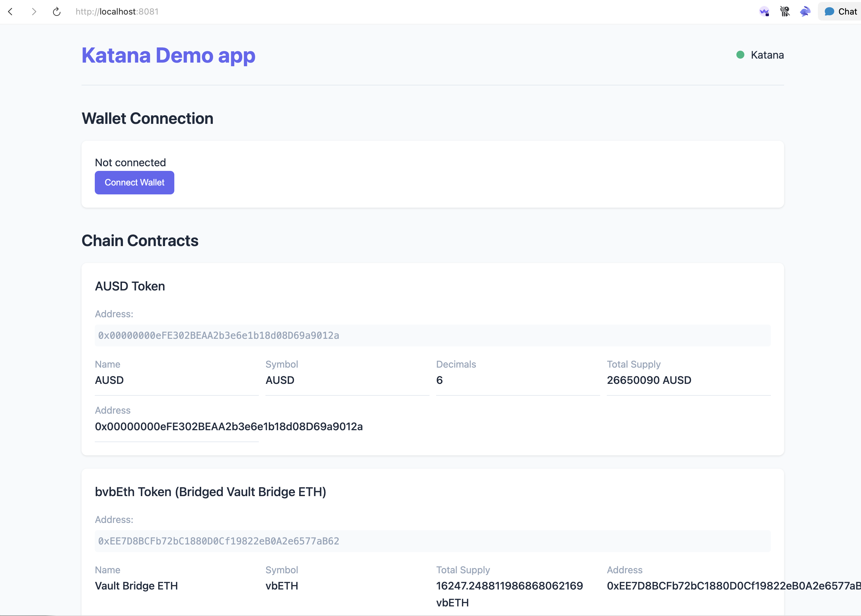The width and height of the screenshot is (861, 616).
Task: Click the bvbEth Token card heading
Action: 210,491
